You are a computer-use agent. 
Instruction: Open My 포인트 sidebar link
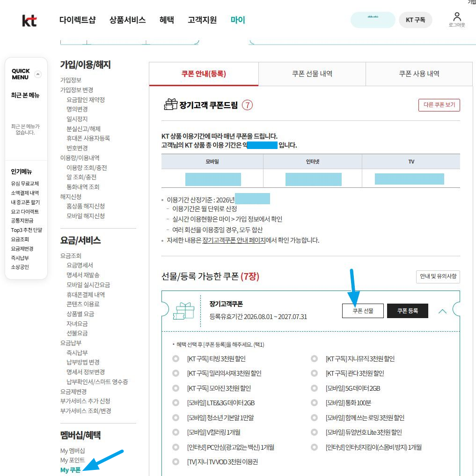click(73, 460)
